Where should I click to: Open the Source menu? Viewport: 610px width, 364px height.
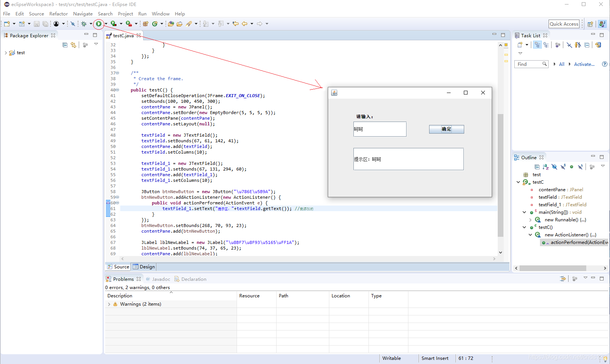(36, 14)
